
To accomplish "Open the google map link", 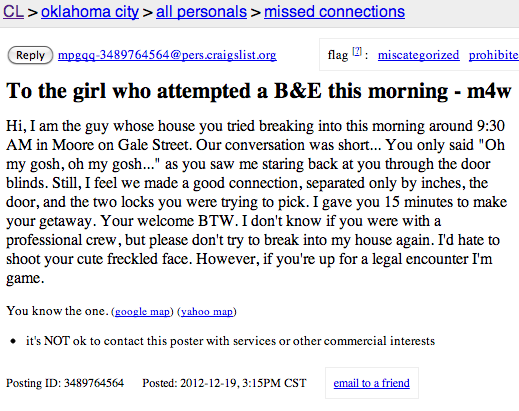I will coord(142,312).
